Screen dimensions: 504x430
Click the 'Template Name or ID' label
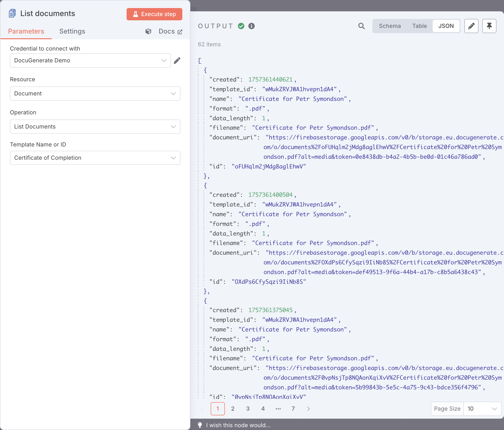[38, 145]
